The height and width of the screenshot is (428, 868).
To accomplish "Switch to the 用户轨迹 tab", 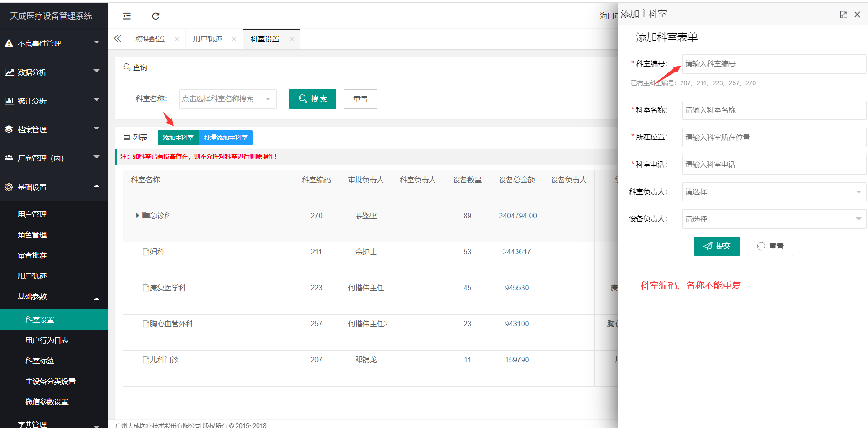I will coord(207,39).
